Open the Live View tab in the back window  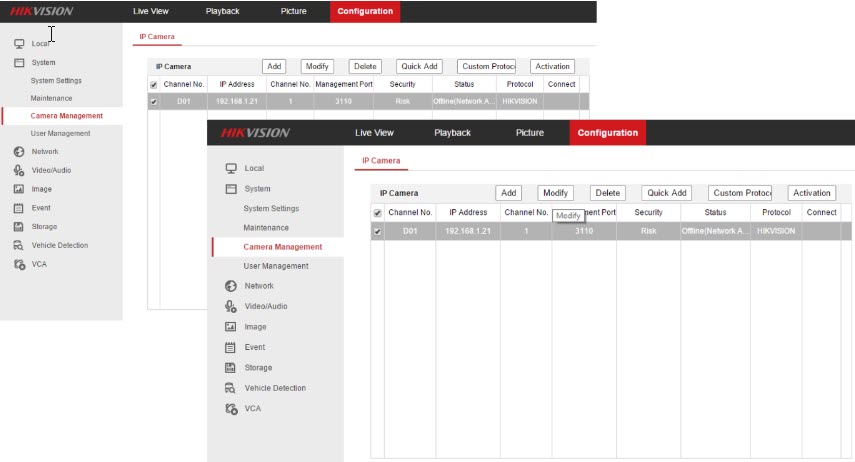click(152, 11)
